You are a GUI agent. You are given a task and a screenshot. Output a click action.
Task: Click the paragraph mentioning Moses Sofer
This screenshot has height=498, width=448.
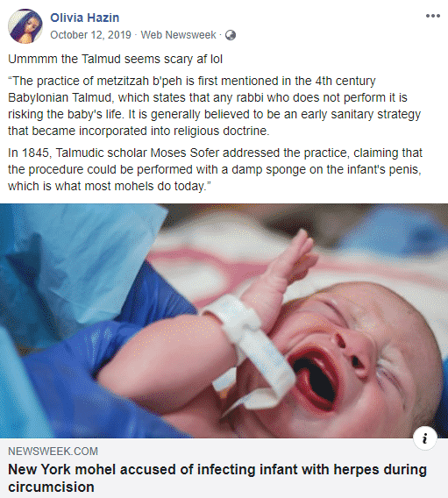pos(215,169)
